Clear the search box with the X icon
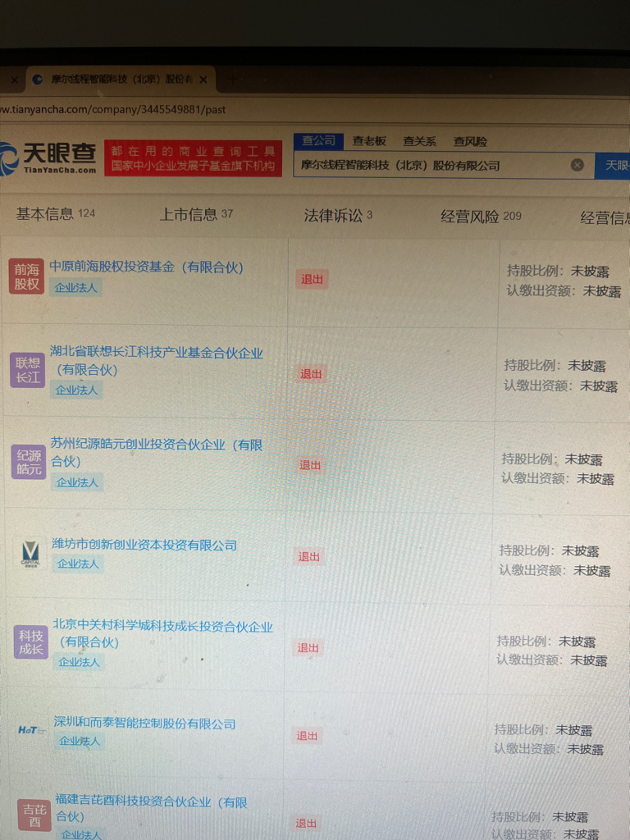 (577, 165)
